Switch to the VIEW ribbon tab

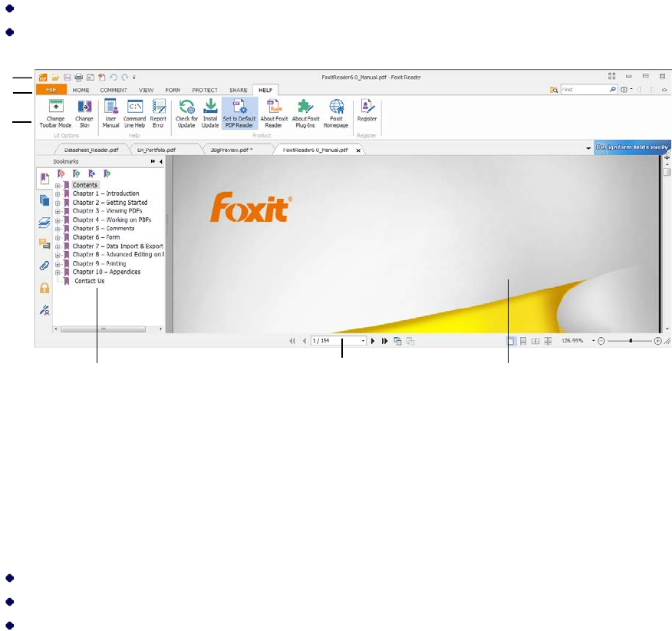point(147,90)
